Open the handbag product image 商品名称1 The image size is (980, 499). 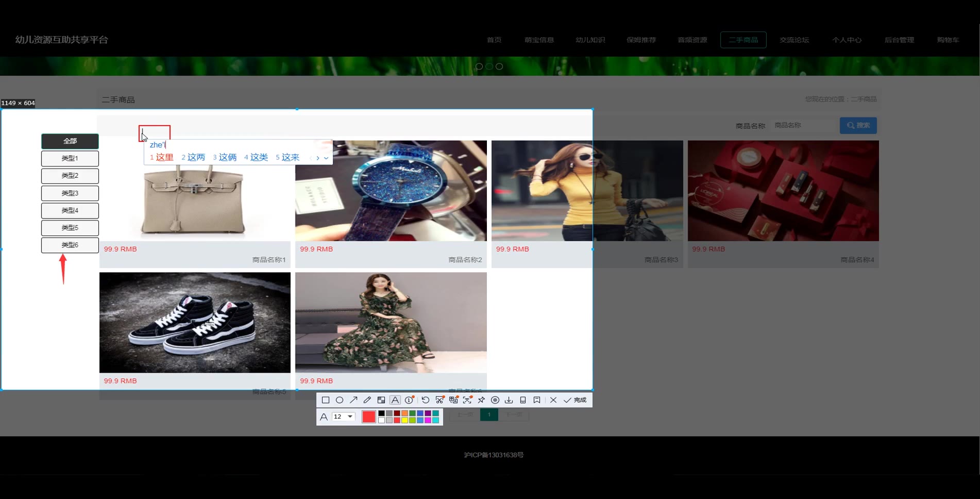click(195, 191)
